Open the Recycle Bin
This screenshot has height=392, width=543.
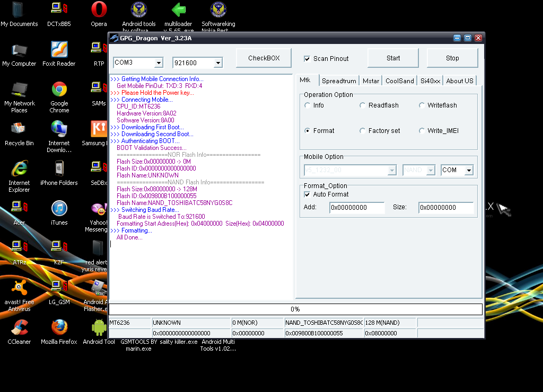click(20, 129)
